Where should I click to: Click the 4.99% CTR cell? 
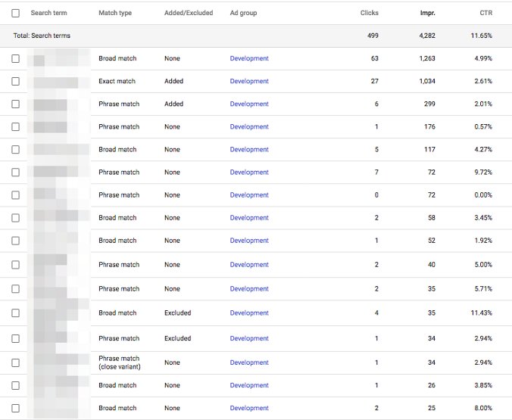[x=483, y=58]
